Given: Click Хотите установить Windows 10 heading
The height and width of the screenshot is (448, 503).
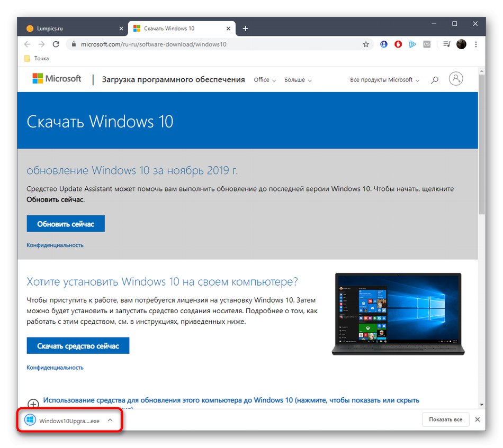Looking at the screenshot, I should coord(162,282).
